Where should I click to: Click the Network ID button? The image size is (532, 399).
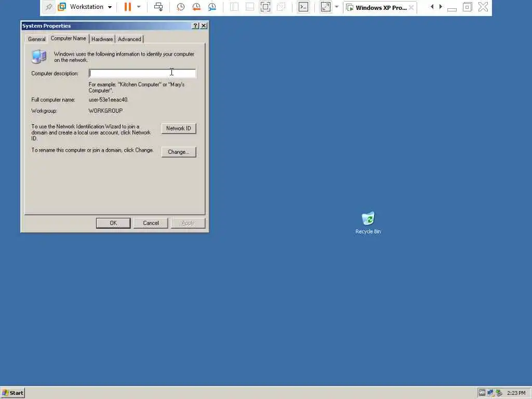[x=179, y=128]
